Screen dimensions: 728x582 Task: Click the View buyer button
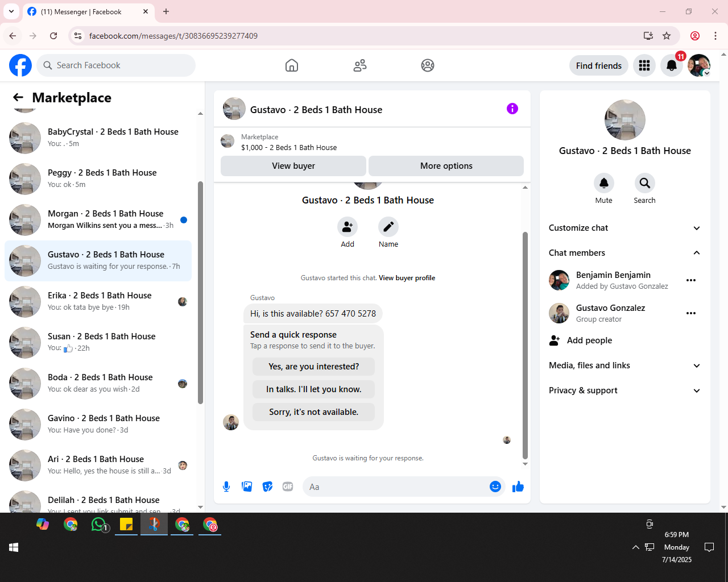tap(293, 166)
